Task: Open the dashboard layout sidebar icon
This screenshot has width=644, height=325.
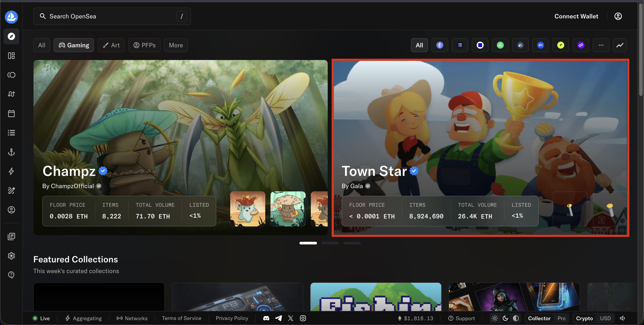Action: pos(11,55)
